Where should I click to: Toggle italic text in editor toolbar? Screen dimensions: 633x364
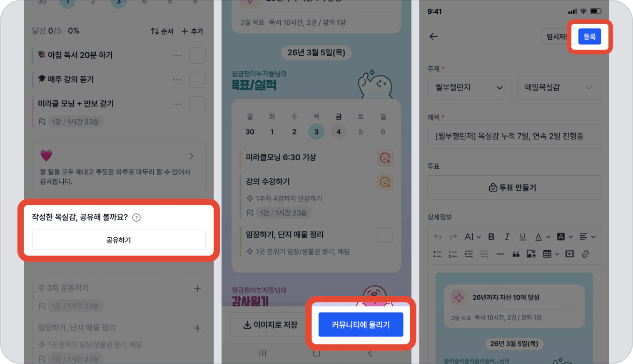click(507, 237)
